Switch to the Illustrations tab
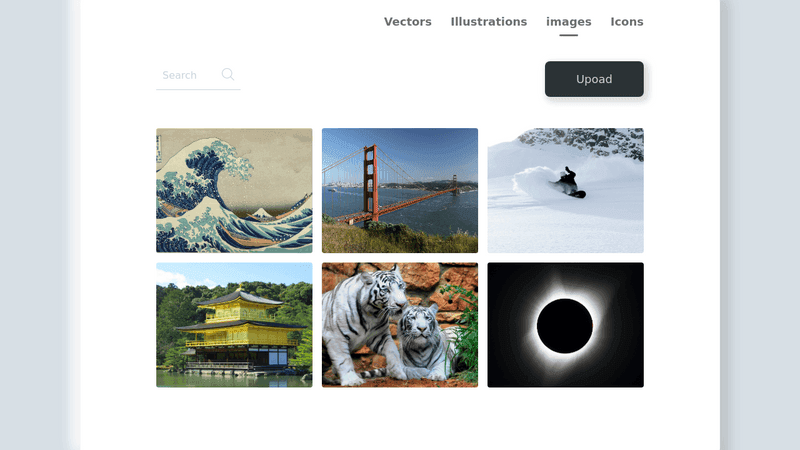The image size is (800, 450). point(489,22)
